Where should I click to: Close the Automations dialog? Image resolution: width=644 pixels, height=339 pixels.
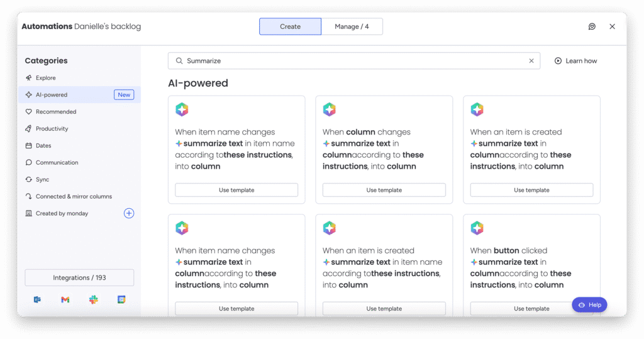coord(613,26)
